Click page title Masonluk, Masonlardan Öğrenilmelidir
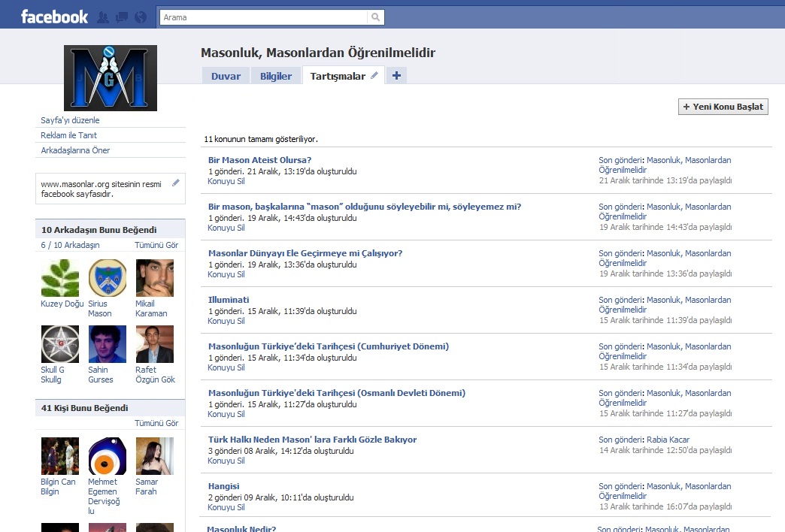 [318, 53]
